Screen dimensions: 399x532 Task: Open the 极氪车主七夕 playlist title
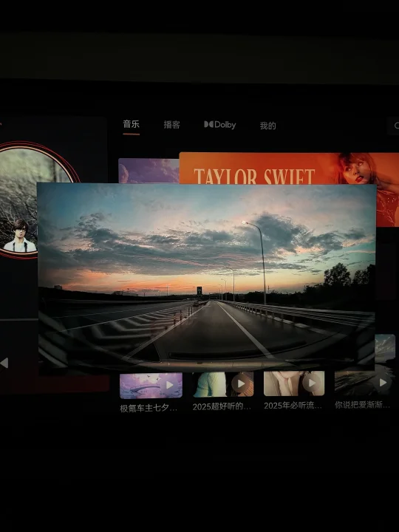click(x=149, y=408)
